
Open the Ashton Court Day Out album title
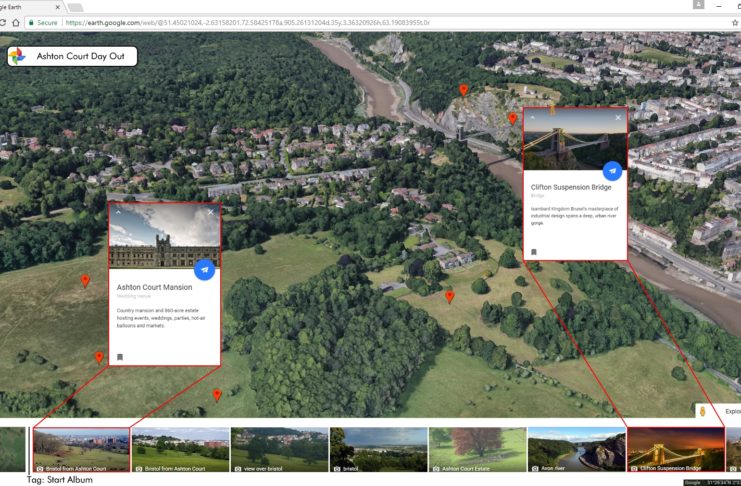point(80,57)
